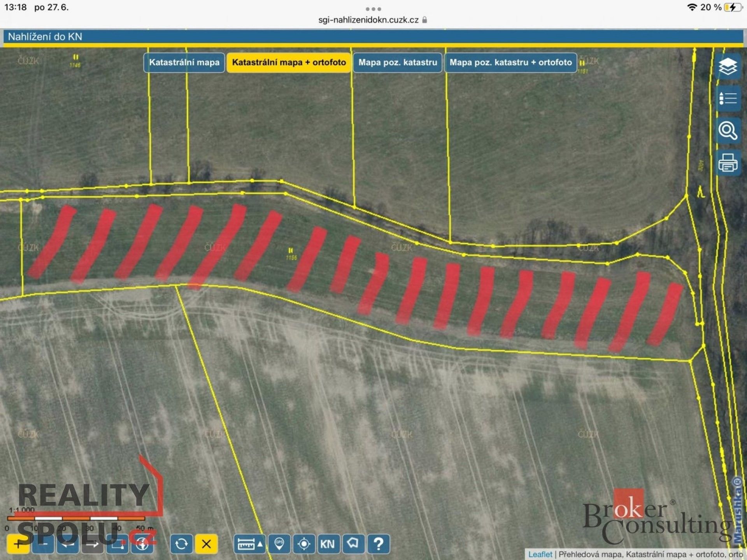Select zoom-to-rectangle tool
Viewport: 747px width, 560px height.
tap(117, 544)
